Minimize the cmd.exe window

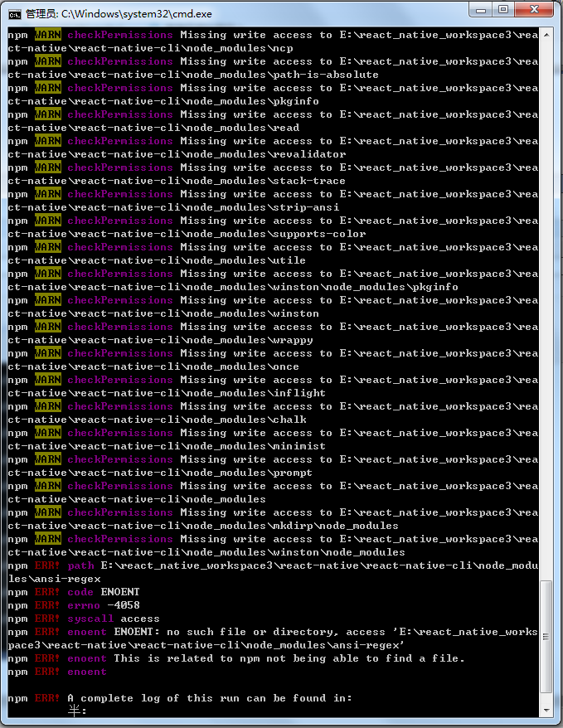click(x=481, y=10)
